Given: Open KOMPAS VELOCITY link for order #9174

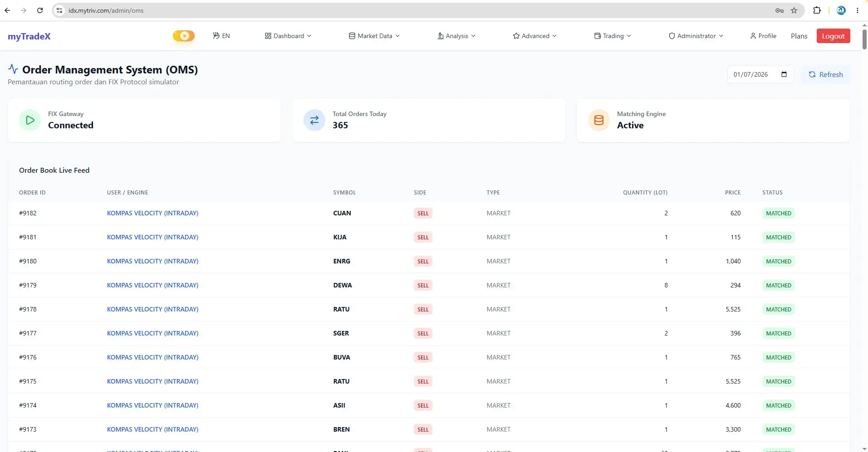Looking at the screenshot, I should (152, 405).
